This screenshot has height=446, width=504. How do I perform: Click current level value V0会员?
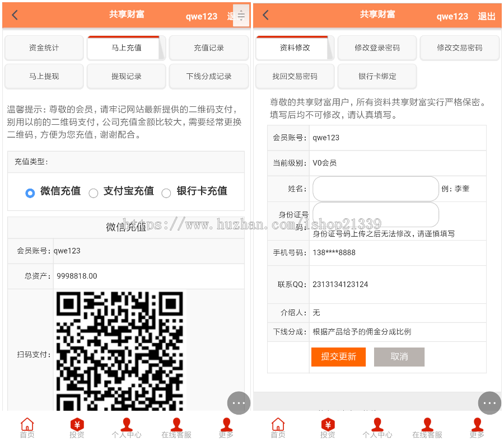click(x=325, y=163)
